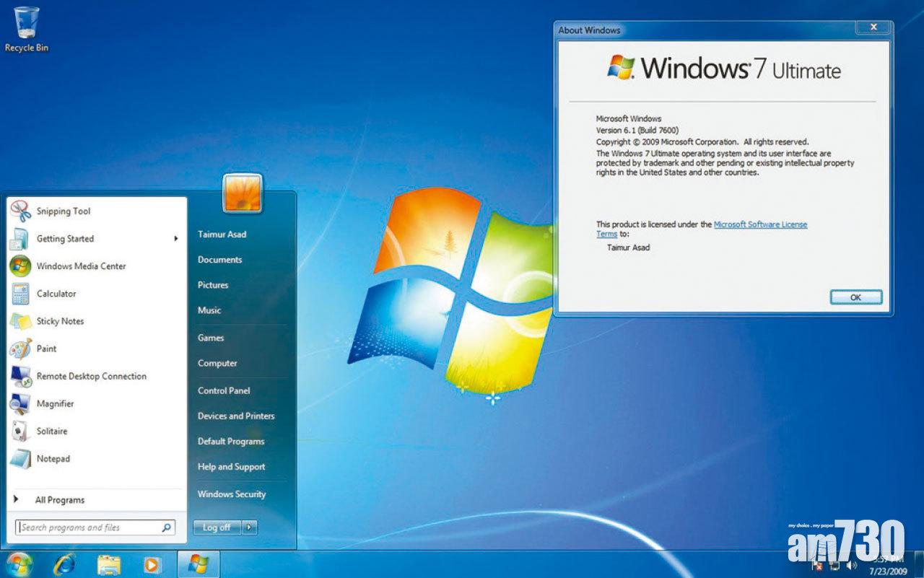924x578 pixels.
Task: Click OK in the About Windows dialog
Action: tap(855, 297)
